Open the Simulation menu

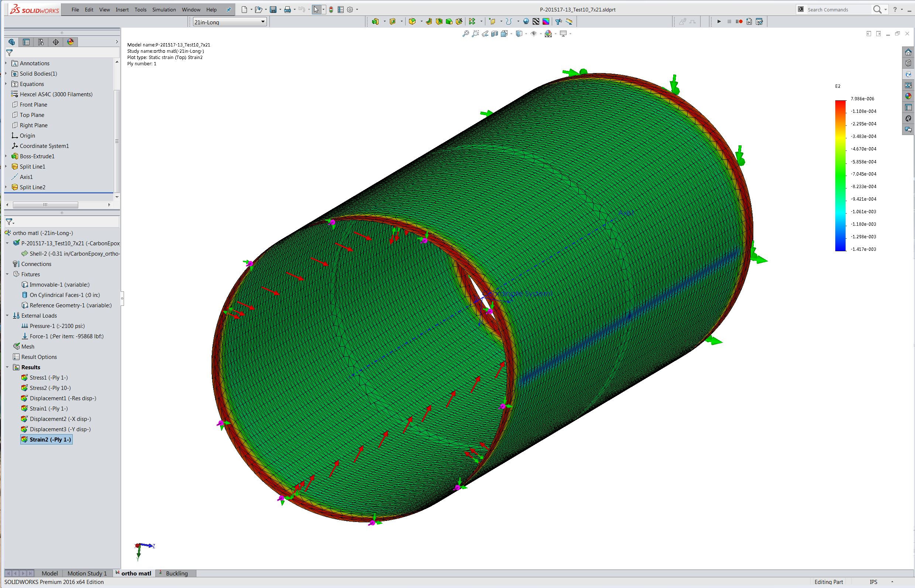coord(164,10)
